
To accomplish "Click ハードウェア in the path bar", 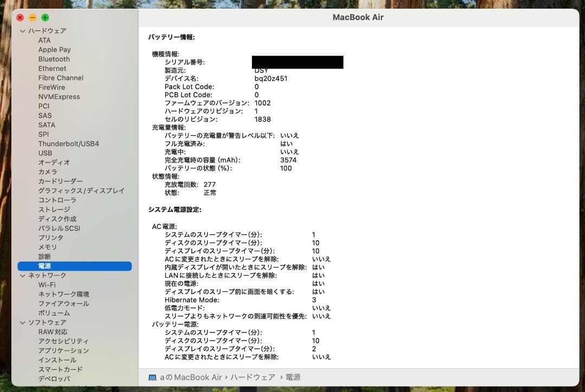I will coord(252,377).
